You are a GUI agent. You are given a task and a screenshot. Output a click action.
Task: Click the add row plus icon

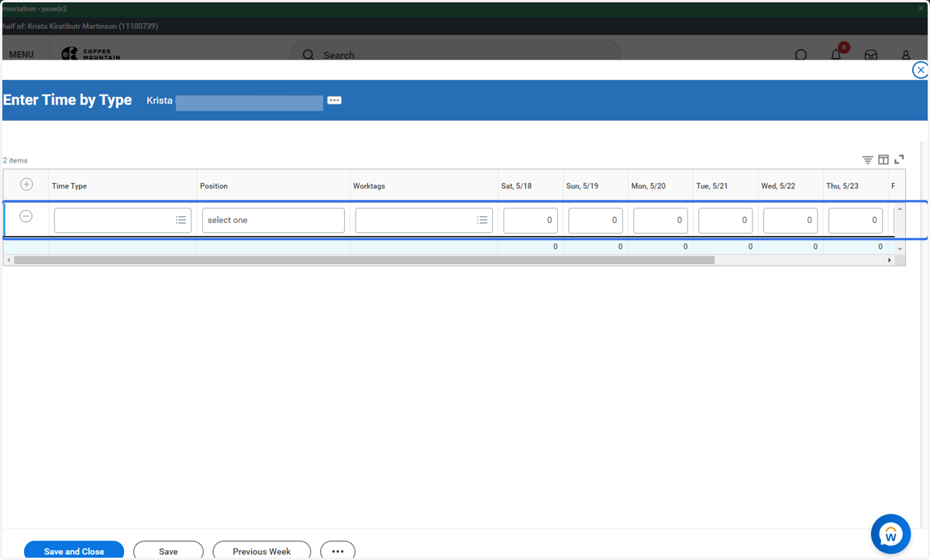pyautogui.click(x=26, y=184)
